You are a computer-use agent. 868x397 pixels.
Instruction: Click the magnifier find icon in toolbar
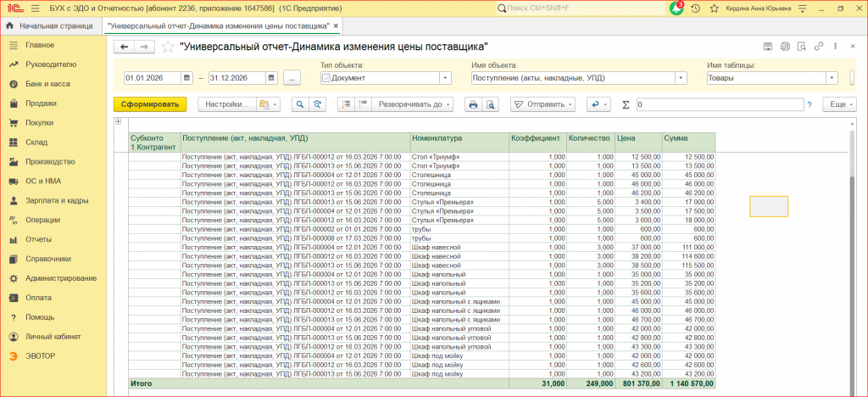pos(299,104)
